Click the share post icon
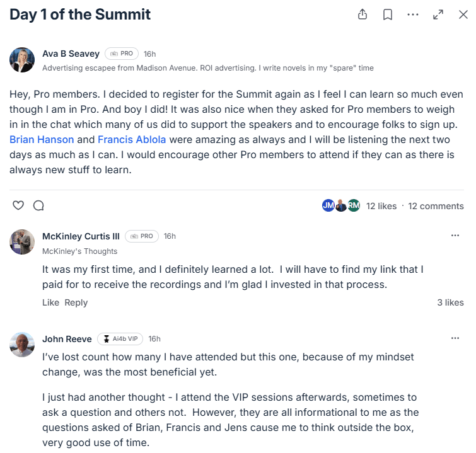Screen dimensions: 476x453 click(x=363, y=14)
